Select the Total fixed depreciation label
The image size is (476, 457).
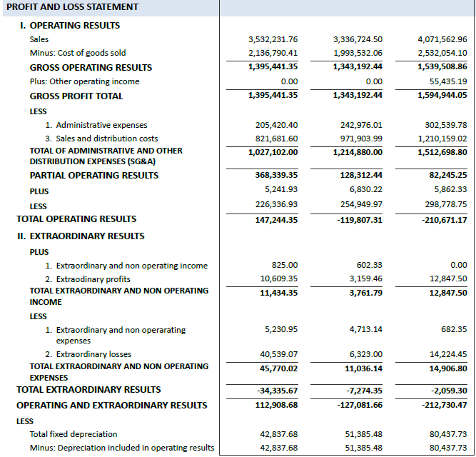(73, 434)
